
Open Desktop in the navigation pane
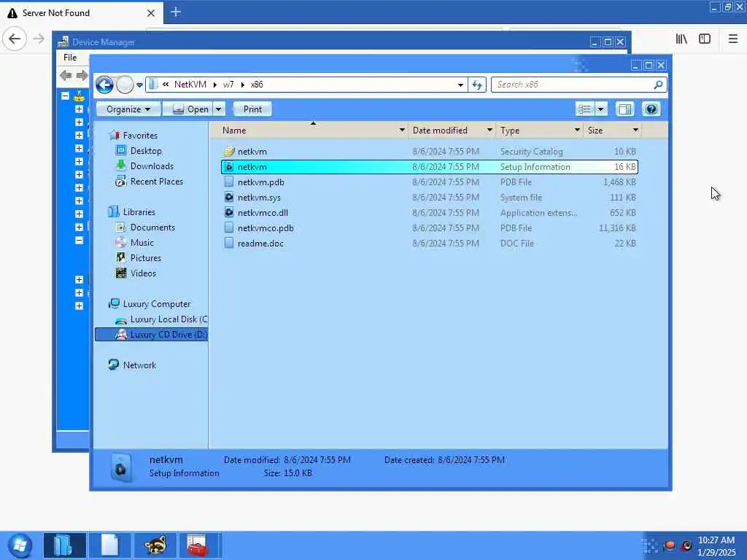pyautogui.click(x=146, y=151)
